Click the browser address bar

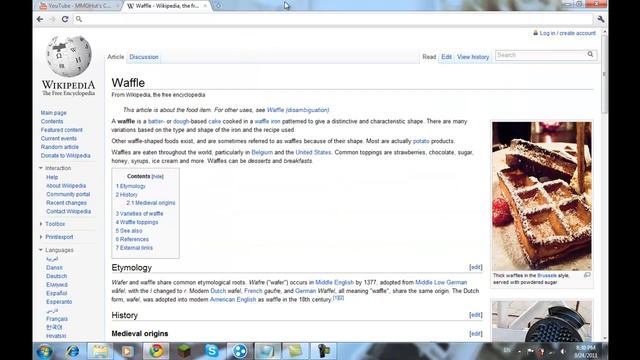pyautogui.click(x=333, y=19)
